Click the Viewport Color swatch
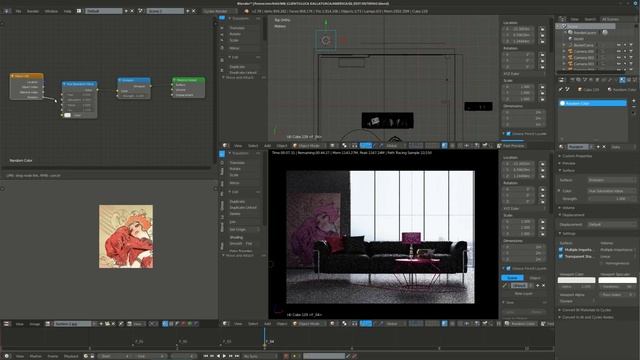The width and height of the screenshot is (640, 360). [x=576, y=280]
